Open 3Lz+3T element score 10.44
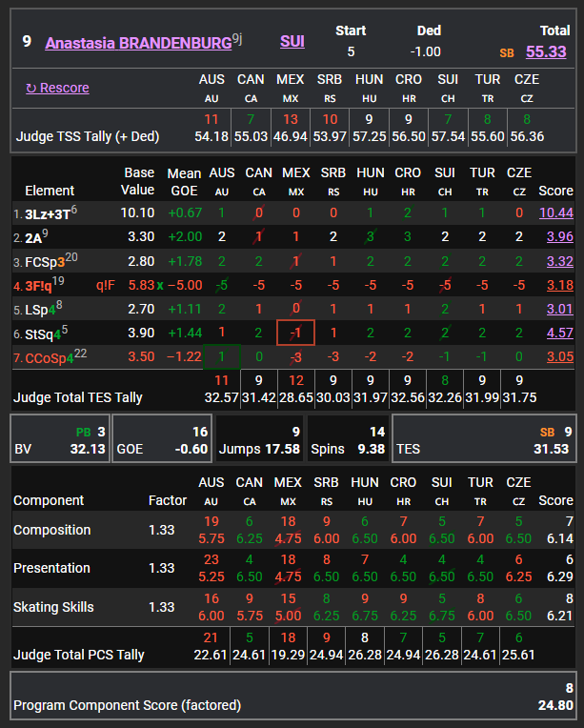584x728 pixels. pos(556,212)
